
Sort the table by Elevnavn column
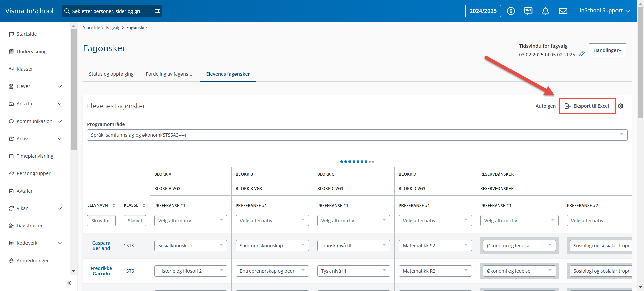click(x=114, y=205)
